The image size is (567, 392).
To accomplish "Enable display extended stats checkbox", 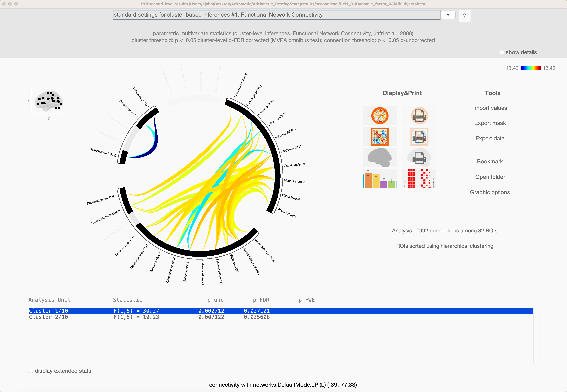I will click(31, 371).
